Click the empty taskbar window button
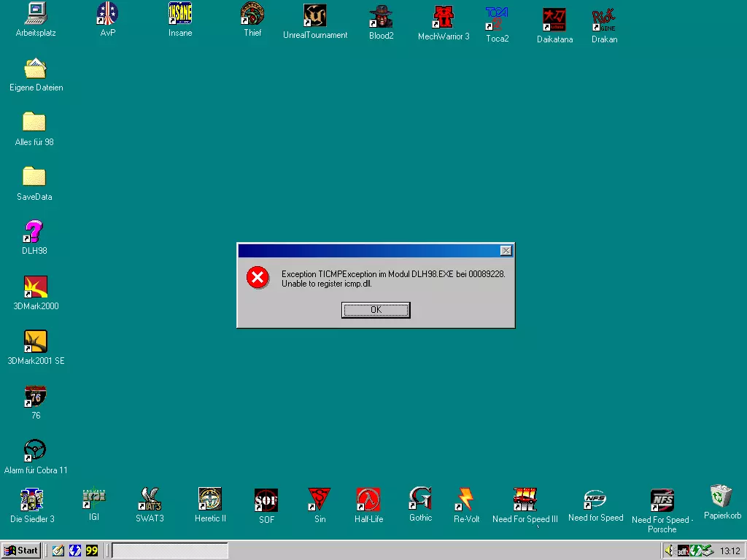 coord(169,551)
